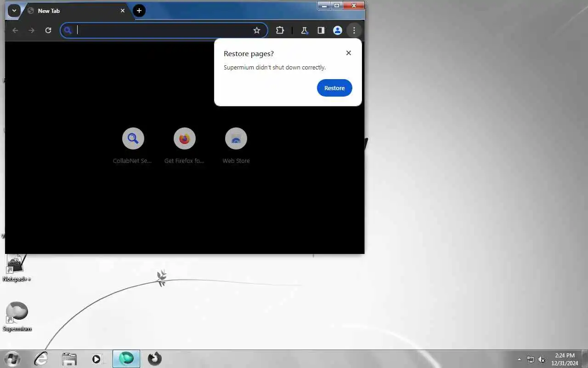The width and height of the screenshot is (588, 368).
Task: Open the Supermium three-dot menu
Action: coord(354,30)
